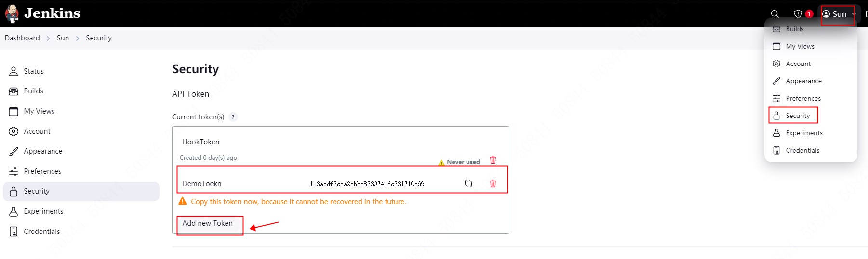This screenshot has height=259, width=868.
Task: Select the generated token string text
Action: coord(367,184)
